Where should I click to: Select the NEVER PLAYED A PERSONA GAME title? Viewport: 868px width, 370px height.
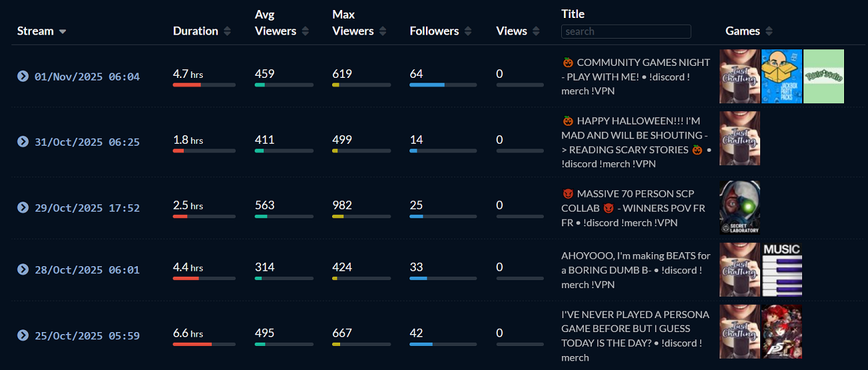635,335
